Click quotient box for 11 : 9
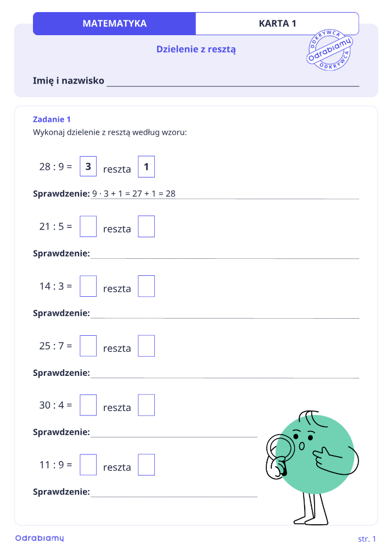 pyautogui.click(x=88, y=465)
